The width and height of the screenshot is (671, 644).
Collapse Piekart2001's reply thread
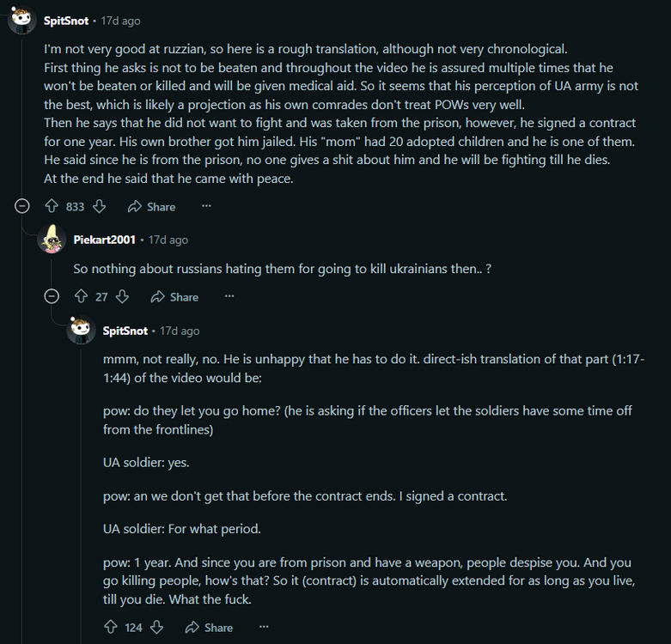point(52,296)
